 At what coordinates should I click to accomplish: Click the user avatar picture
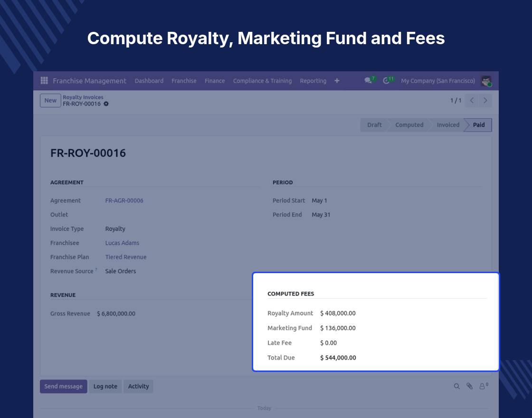point(486,81)
